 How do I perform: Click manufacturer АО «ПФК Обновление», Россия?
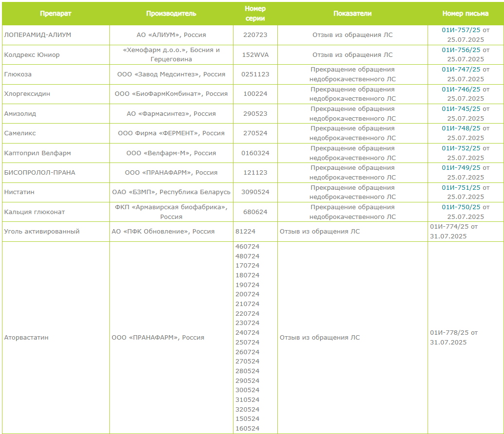(163, 232)
